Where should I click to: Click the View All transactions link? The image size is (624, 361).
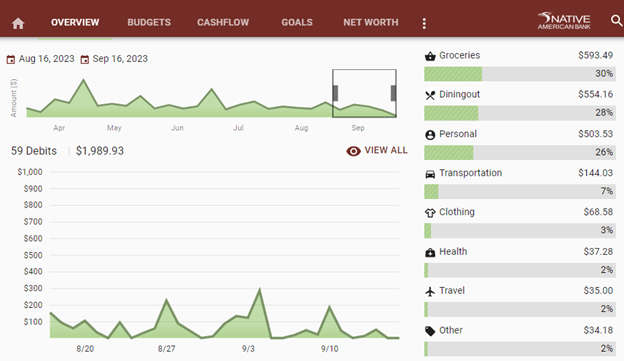click(377, 150)
